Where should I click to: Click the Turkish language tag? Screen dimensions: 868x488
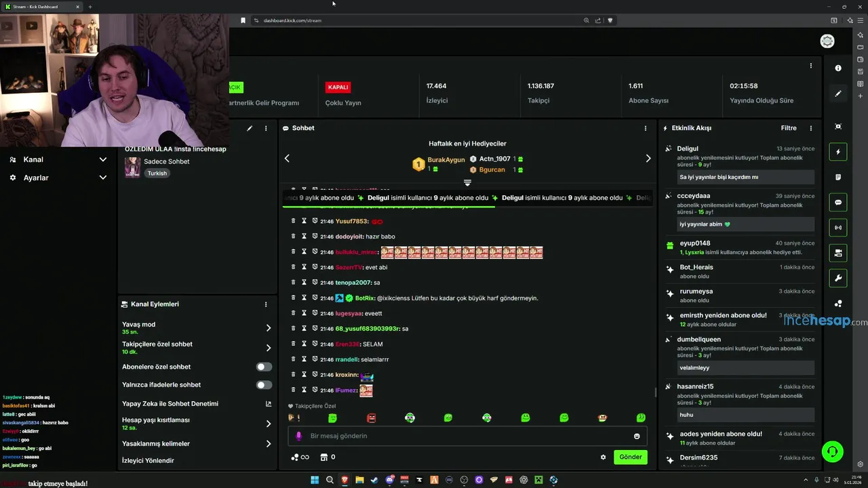pos(157,174)
